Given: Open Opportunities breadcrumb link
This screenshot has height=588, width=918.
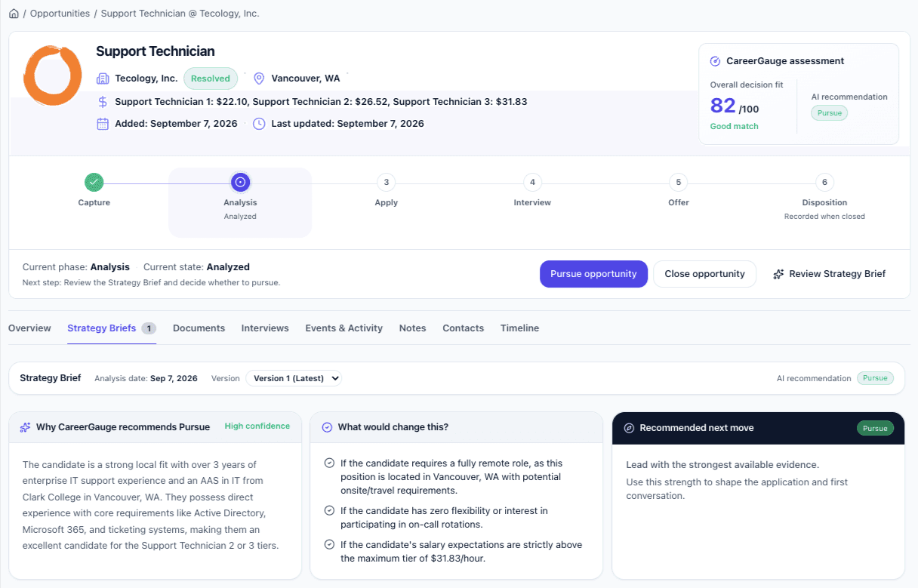Looking at the screenshot, I should [60, 14].
